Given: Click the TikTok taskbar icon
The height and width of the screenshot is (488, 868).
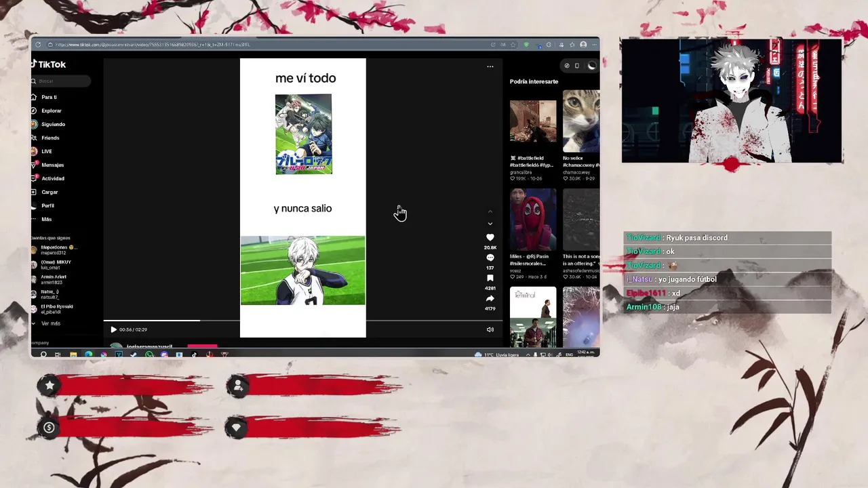Looking at the screenshot, I should point(194,354).
